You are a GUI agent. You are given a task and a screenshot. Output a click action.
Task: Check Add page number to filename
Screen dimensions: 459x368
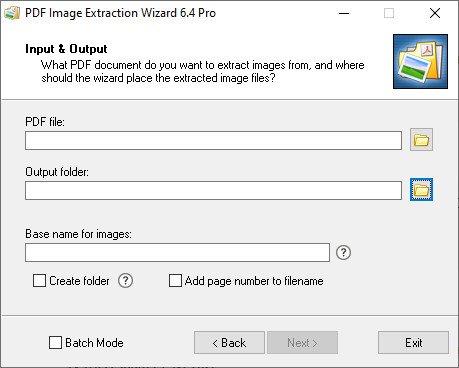point(175,281)
